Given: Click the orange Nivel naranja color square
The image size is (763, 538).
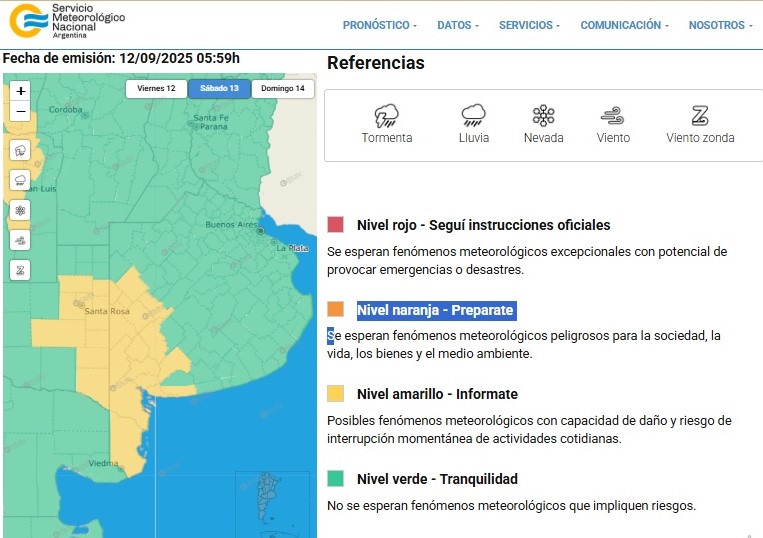Looking at the screenshot, I should tap(336, 309).
